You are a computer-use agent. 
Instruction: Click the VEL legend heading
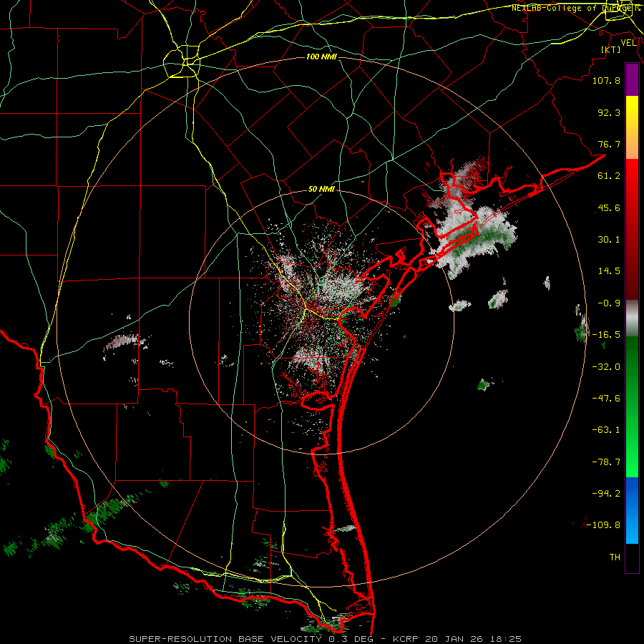tap(628, 43)
